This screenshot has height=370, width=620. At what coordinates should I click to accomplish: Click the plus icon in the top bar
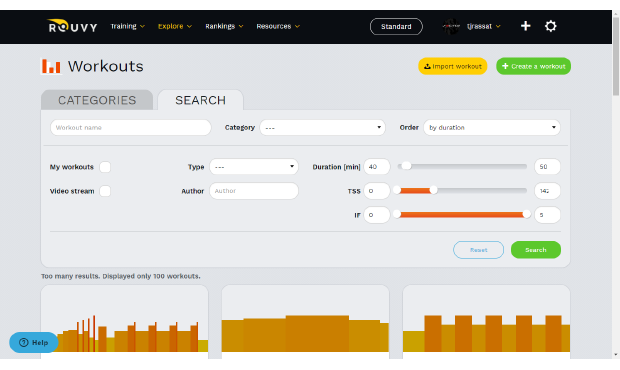pyautogui.click(x=525, y=26)
